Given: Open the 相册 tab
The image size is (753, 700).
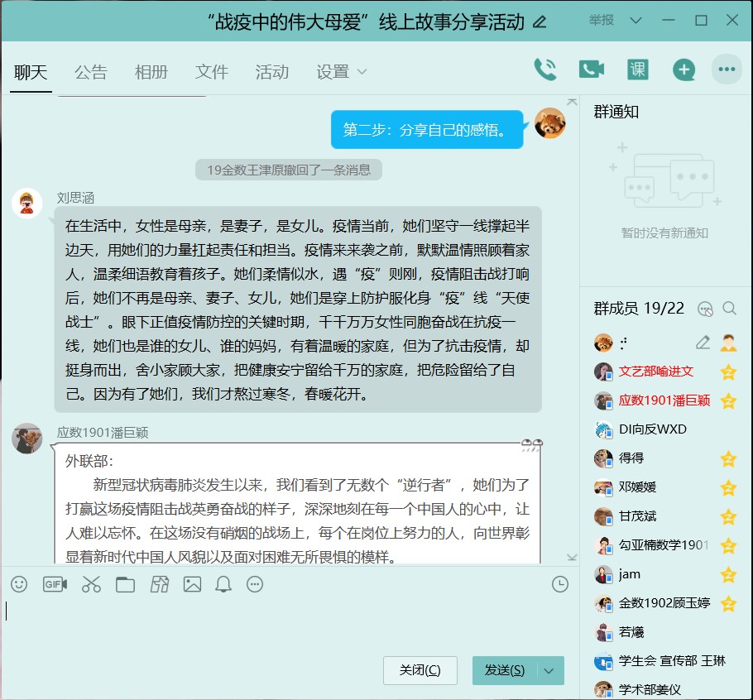Looking at the screenshot, I should pos(151,72).
